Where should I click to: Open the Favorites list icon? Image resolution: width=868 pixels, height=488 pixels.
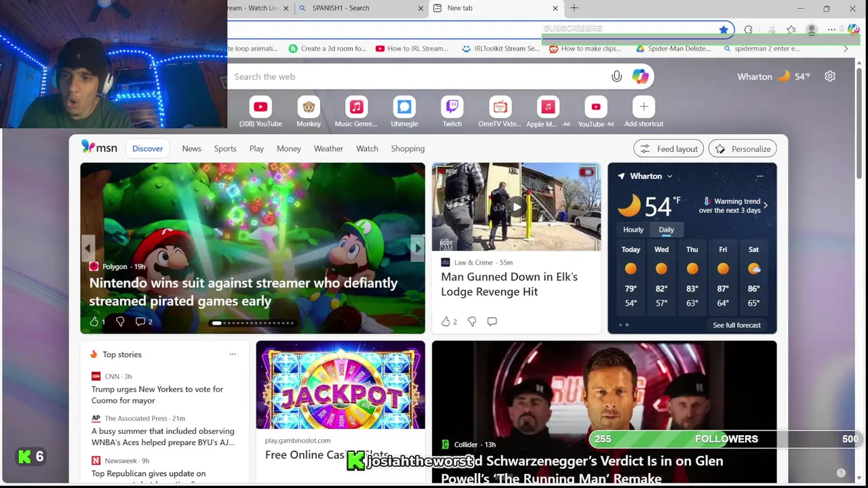click(x=791, y=30)
